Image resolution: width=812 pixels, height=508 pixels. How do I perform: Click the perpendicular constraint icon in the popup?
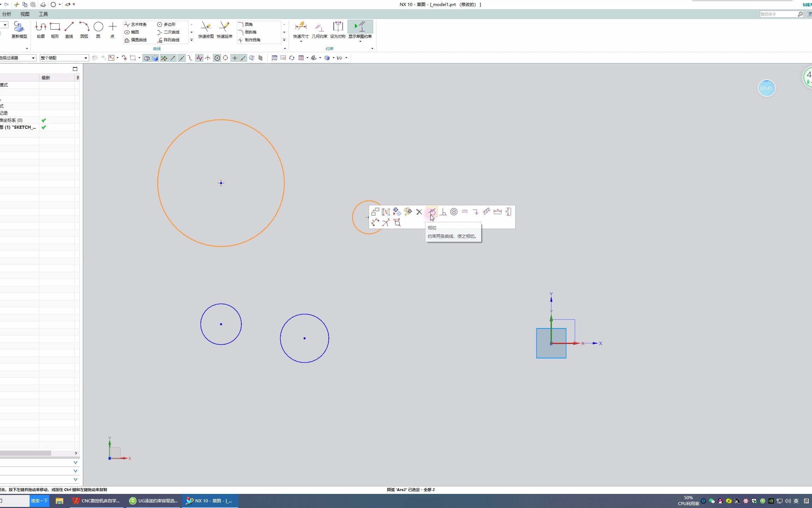click(x=443, y=212)
